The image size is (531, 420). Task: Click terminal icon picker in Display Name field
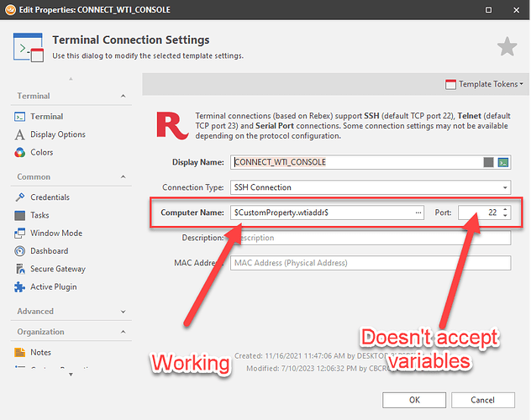point(503,162)
